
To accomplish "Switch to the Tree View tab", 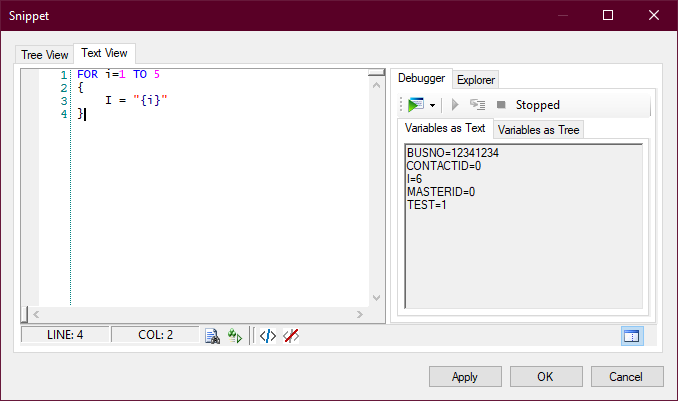I will click(45, 54).
